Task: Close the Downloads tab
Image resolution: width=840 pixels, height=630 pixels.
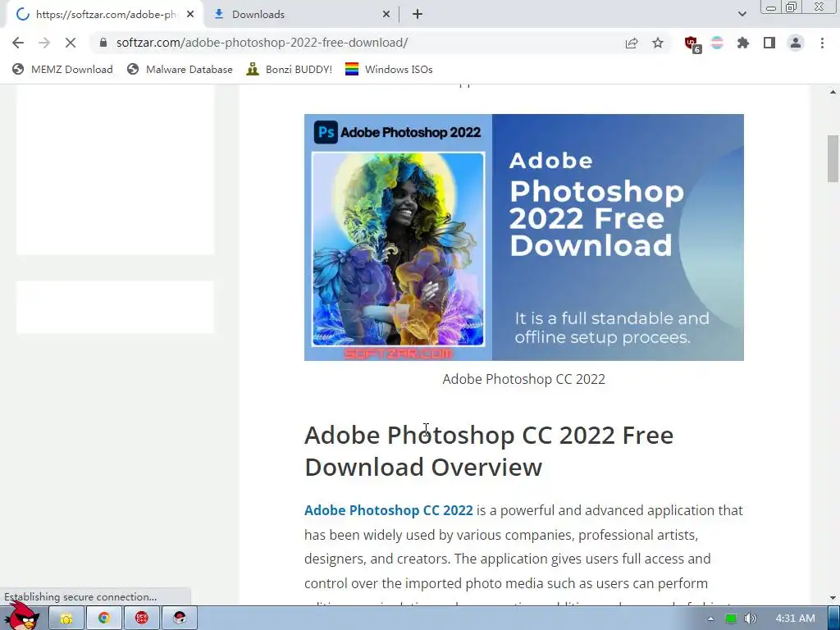Action: (x=386, y=15)
